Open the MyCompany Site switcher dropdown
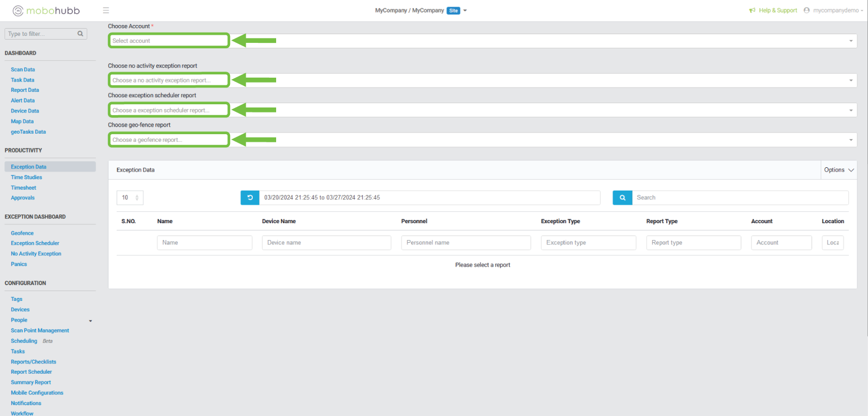The width and height of the screenshot is (868, 416). click(465, 10)
